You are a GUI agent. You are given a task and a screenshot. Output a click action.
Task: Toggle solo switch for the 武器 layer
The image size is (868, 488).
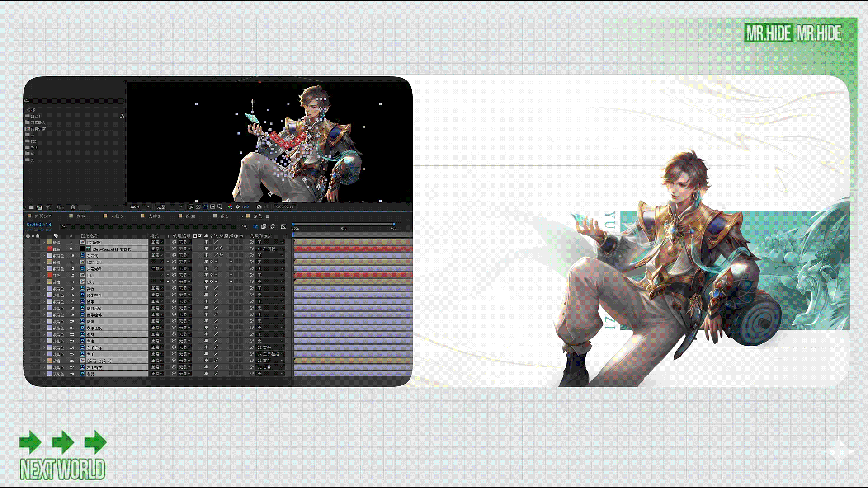click(x=33, y=288)
